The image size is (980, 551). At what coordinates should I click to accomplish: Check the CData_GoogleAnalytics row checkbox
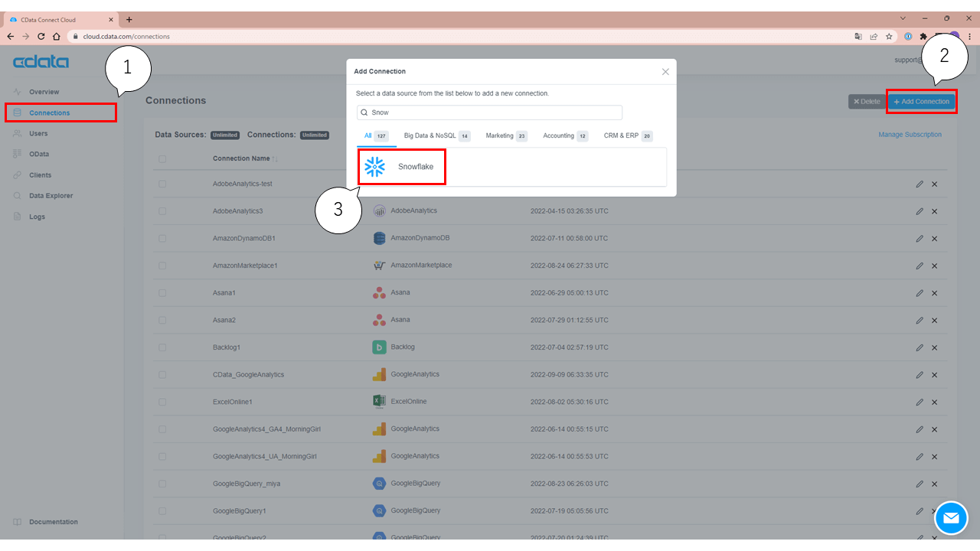162,374
